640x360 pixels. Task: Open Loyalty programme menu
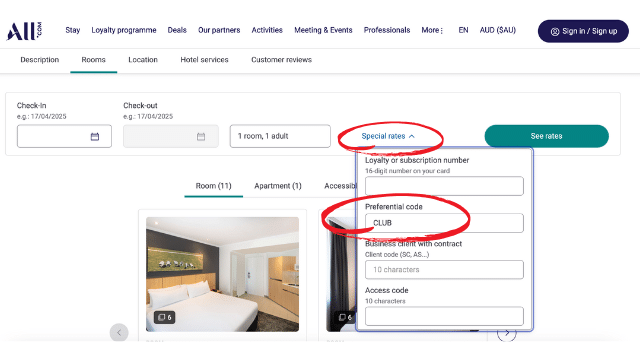click(124, 30)
